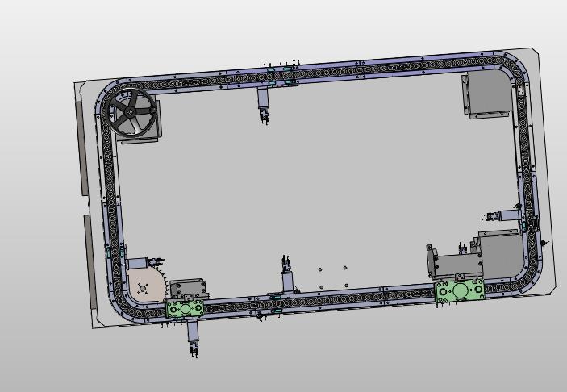This screenshot has height=392, width=567.
Task: Pick the upper gray strip on left edge
Action: click(82, 149)
